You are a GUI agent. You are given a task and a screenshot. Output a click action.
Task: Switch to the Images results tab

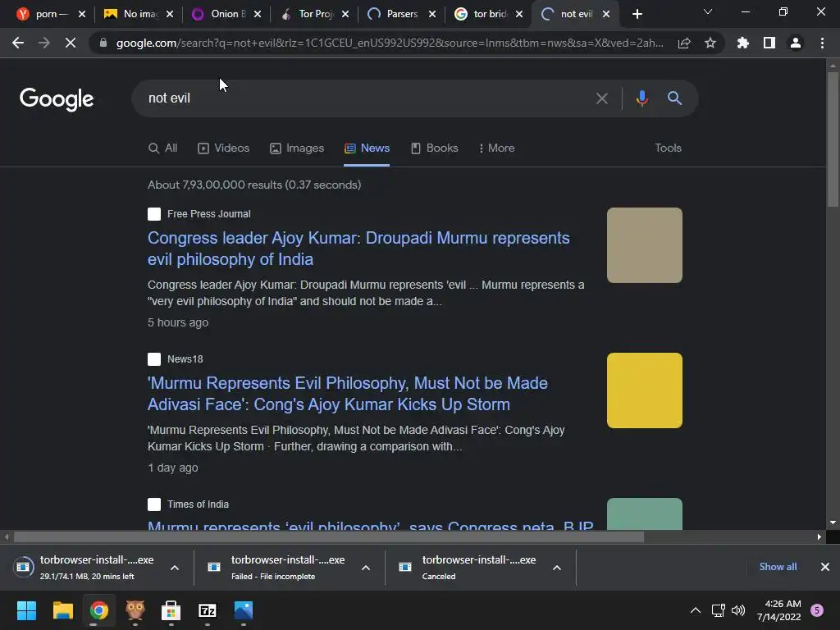pyautogui.click(x=297, y=148)
